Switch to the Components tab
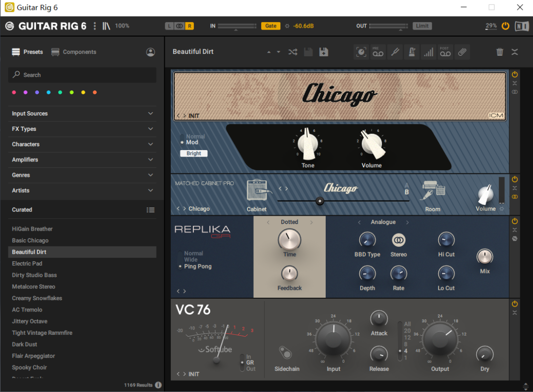 (74, 52)
